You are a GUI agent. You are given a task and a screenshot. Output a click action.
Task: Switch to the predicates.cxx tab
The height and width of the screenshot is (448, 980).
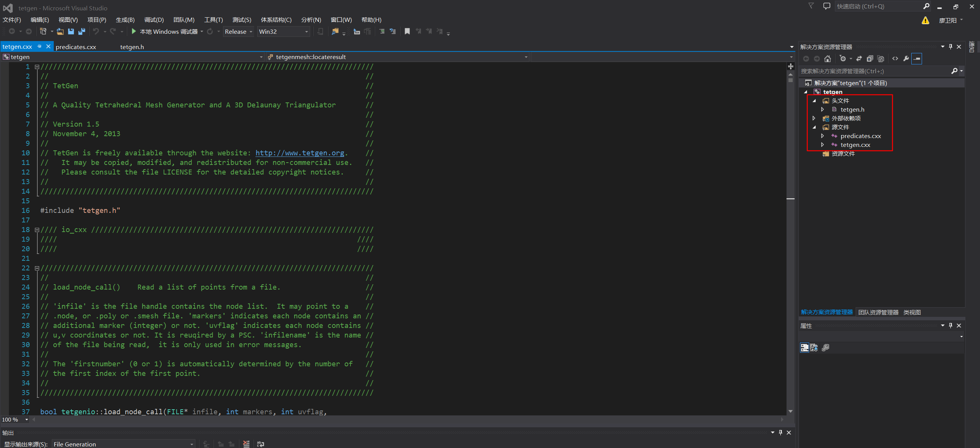(76, 47)
